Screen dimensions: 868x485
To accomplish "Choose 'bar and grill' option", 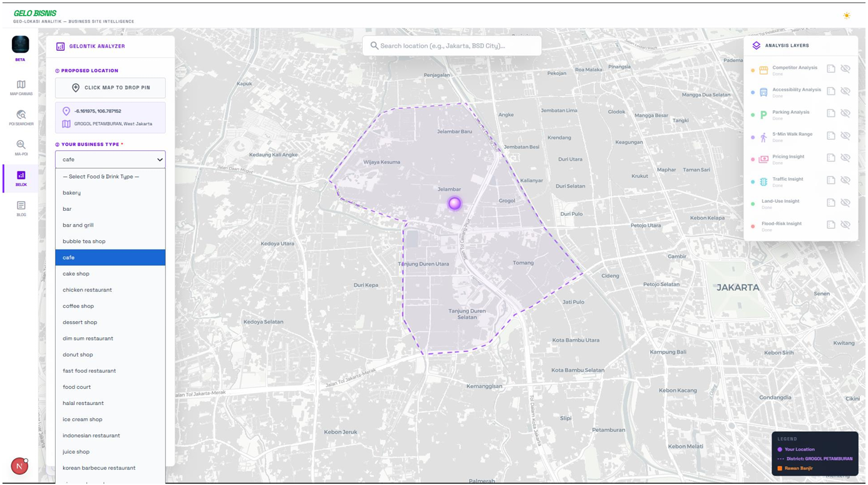I will tap(110, 225).
